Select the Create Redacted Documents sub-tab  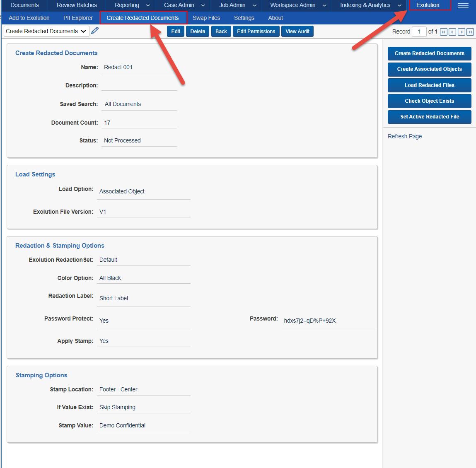tap(143, 18)
